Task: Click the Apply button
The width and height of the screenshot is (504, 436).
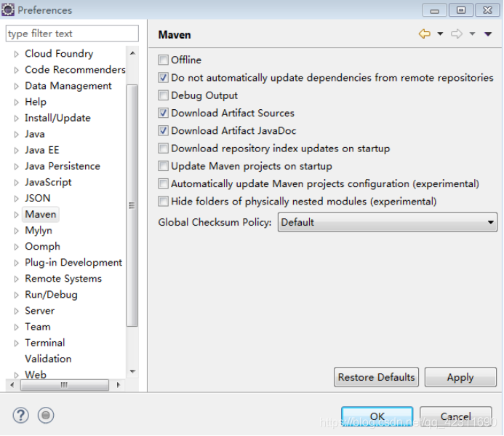Action: click(x=460, y=377)
